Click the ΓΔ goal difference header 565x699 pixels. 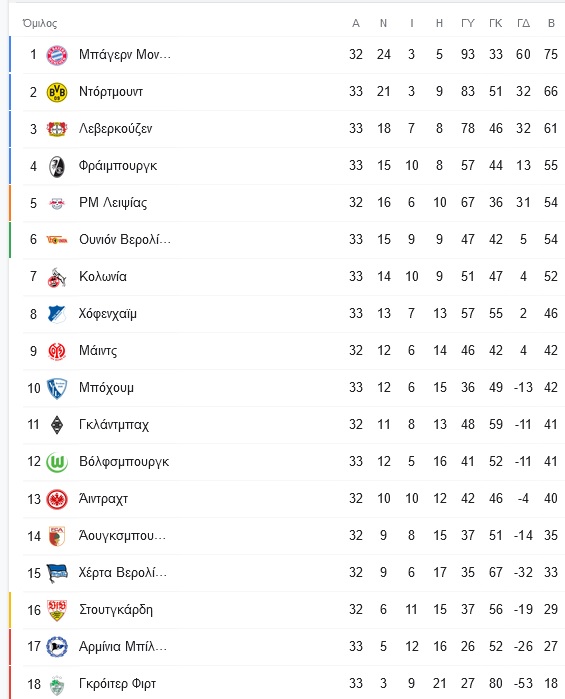pos(524,23)
